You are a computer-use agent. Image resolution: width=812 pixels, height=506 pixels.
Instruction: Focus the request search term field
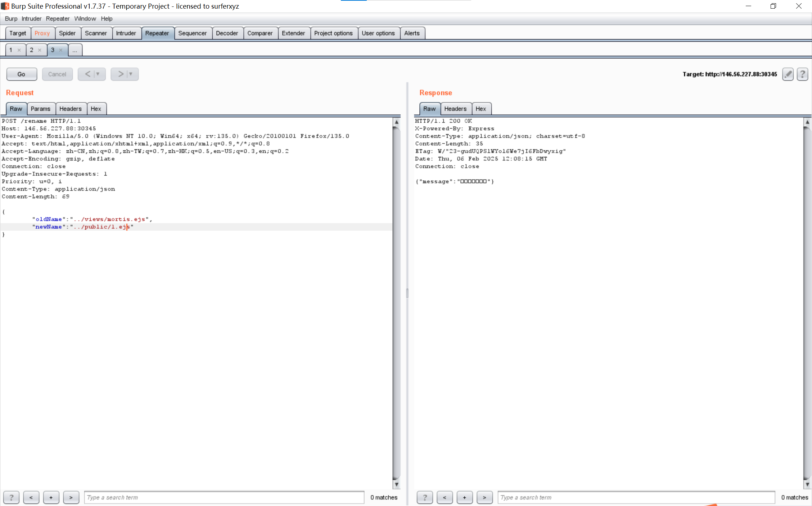224,497
